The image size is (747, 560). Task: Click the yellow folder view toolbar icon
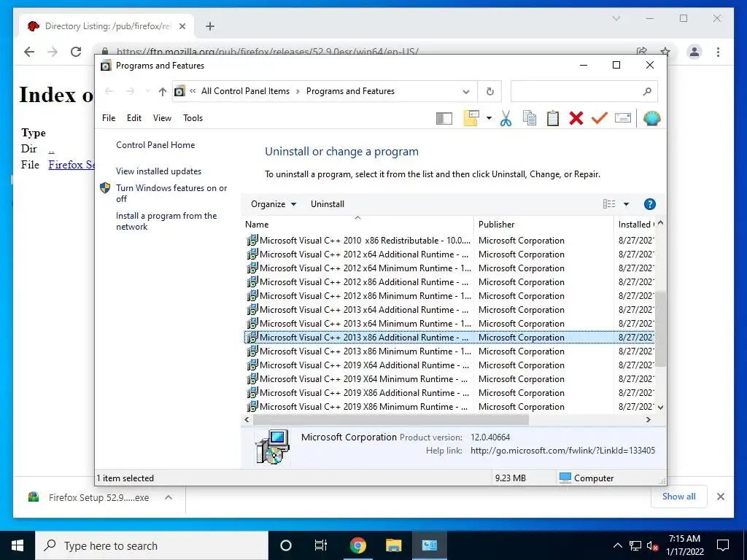(471, 118)
